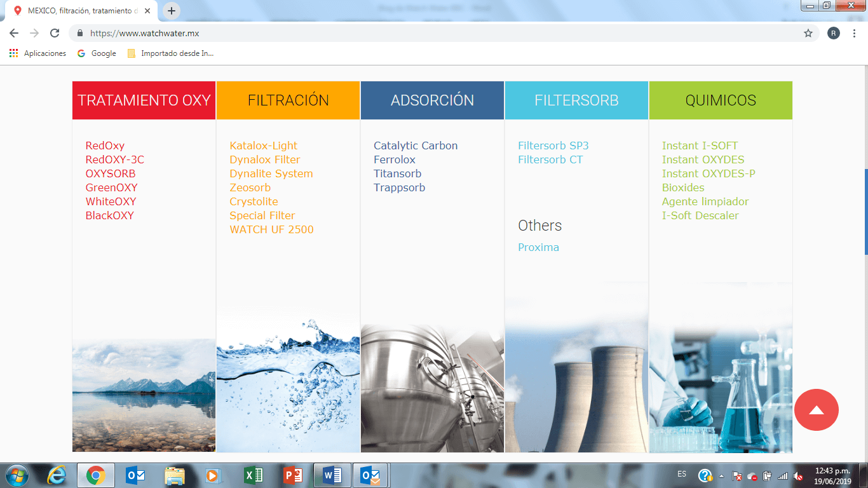This screenshot has height=488, width=868.
Task: Open Outlook from the taskbar
Action: [135, 475]
